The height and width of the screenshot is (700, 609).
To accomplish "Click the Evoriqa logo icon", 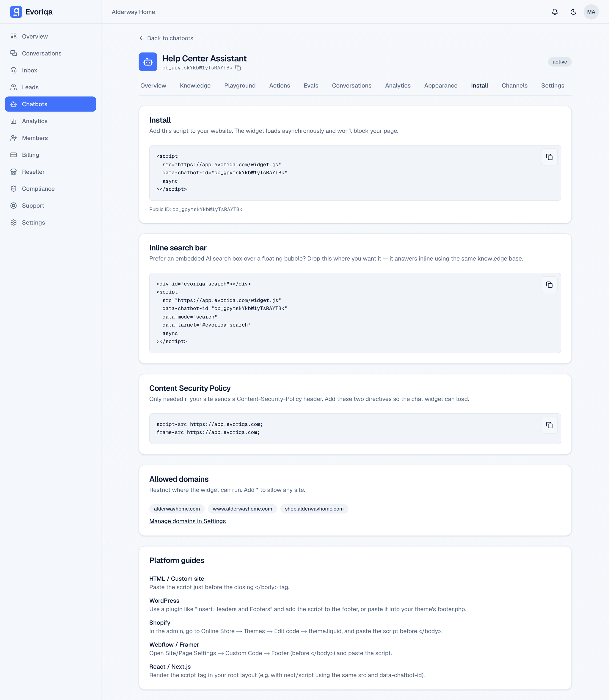I will coord(16,12).
